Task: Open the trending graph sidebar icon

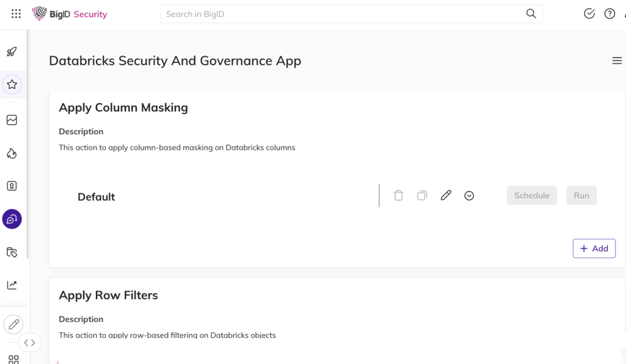Action: (12, 285)
